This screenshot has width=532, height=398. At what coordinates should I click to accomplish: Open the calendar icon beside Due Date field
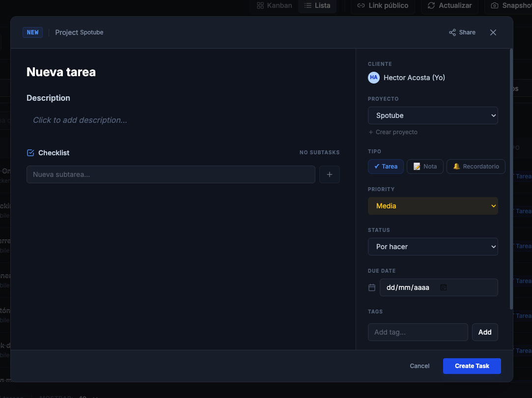click(x=372, y=287)
